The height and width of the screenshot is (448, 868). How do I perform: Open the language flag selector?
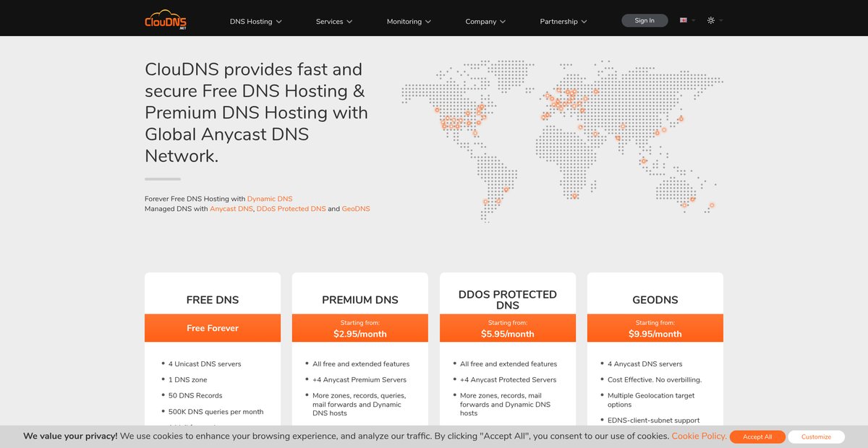click(x=683, y=20)
